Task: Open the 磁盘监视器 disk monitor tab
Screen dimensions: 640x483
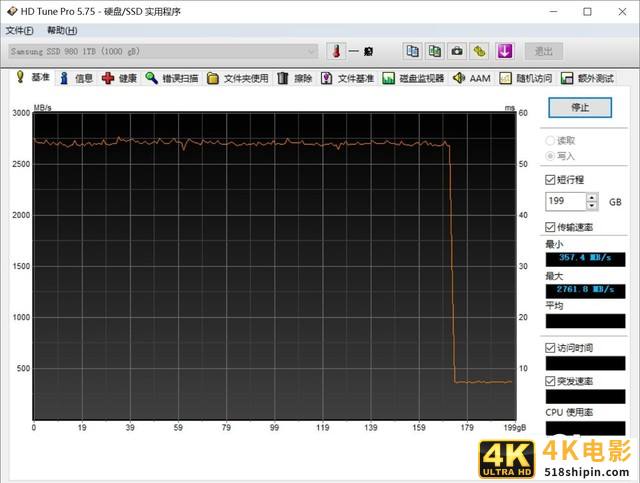Action: tap(413, 78)
